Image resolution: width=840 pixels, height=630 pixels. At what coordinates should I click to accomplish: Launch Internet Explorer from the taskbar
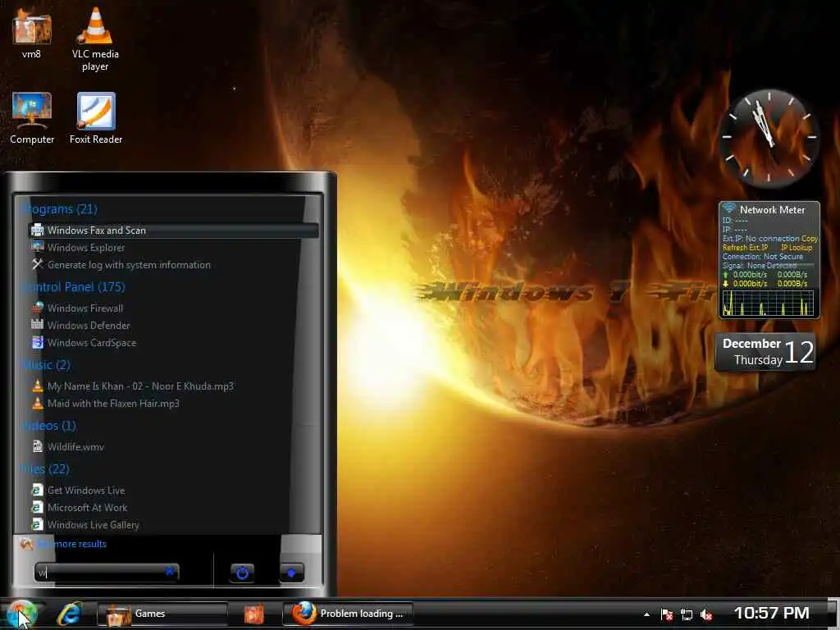[70, 614]
